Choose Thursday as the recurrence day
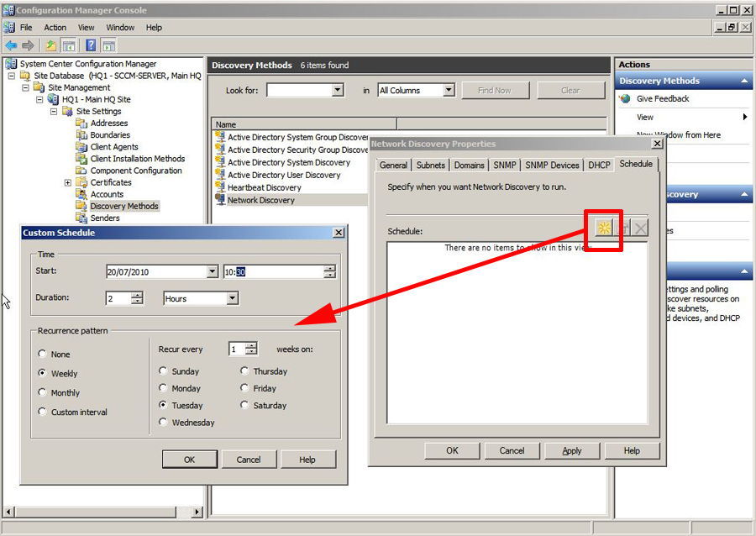756x536 pixels. pos(244,370)
